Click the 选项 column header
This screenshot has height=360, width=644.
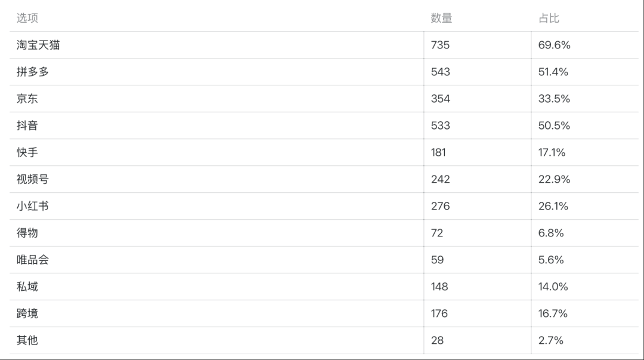27,18
